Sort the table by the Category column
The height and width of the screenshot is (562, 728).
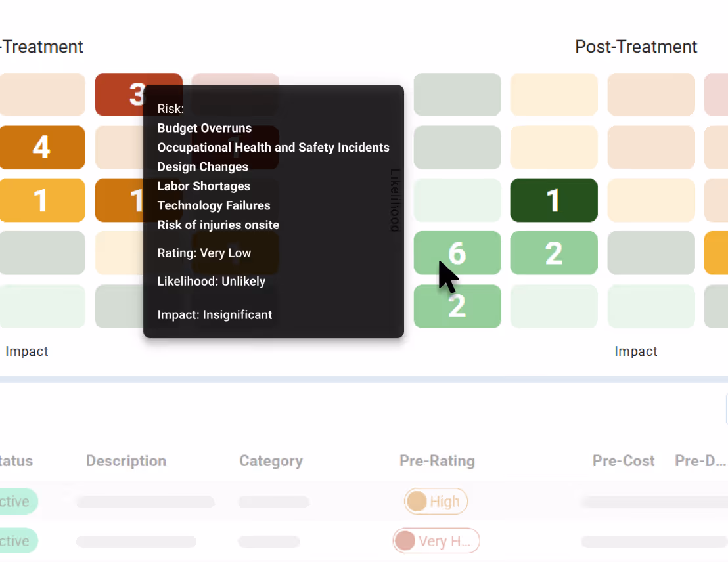click(271, 461)
